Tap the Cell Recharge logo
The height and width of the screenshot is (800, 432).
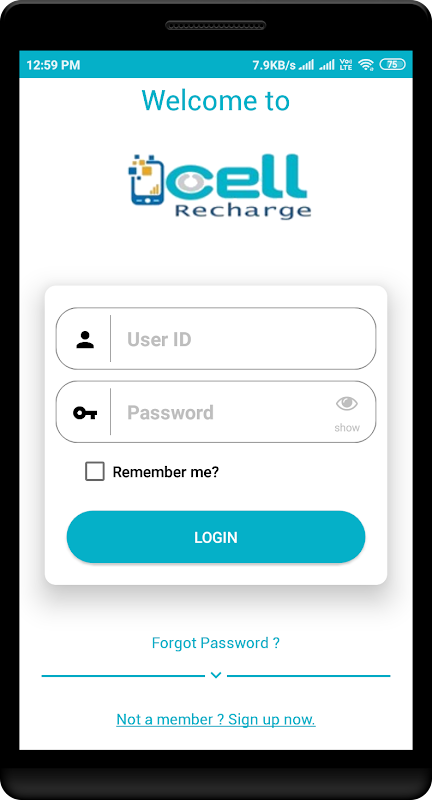click(x=219, y=187)
